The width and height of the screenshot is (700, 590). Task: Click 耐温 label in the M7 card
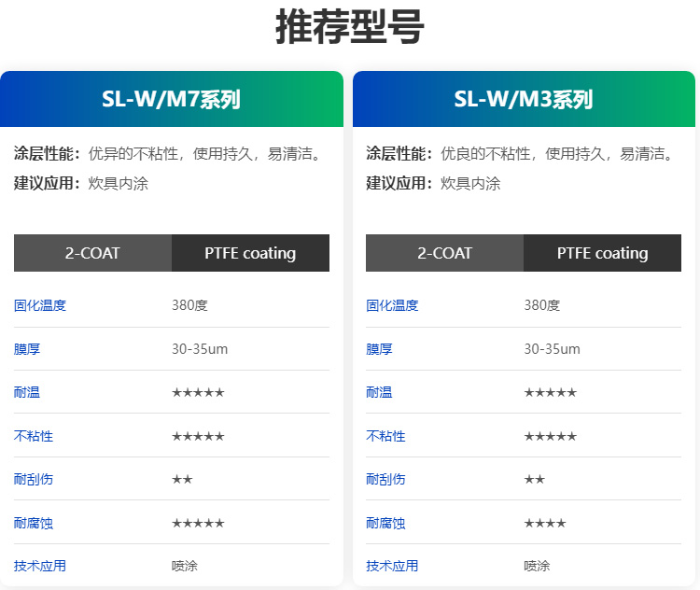[27, 392]
